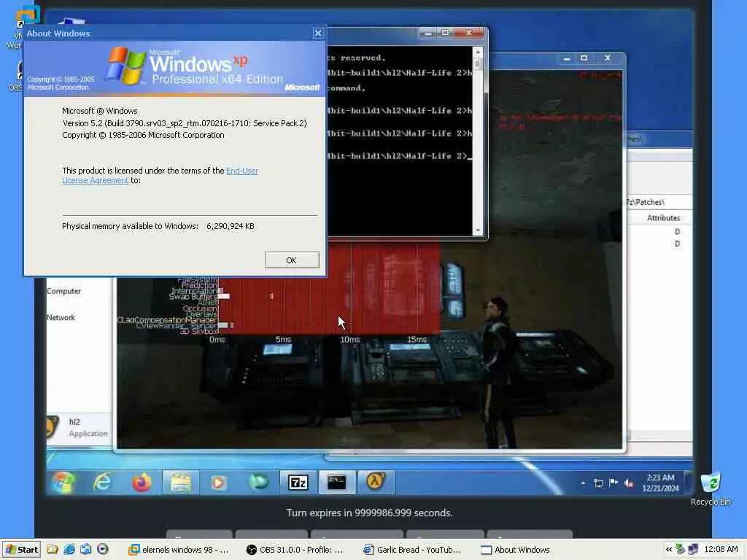Screen dimensions: 747x560
Task: Switch to the elernels windows 98 taskbar button
Action: 179,550
